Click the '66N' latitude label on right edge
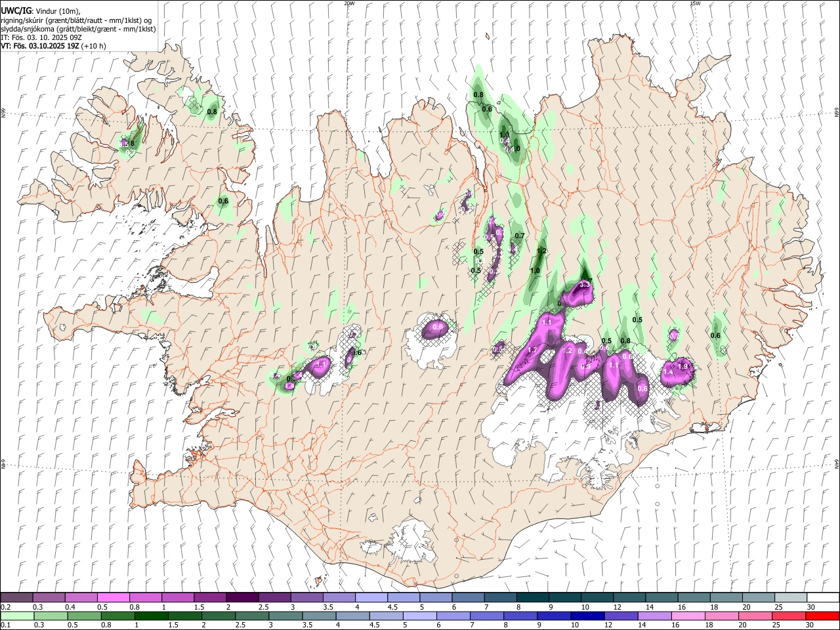 (x=836, y=114)
